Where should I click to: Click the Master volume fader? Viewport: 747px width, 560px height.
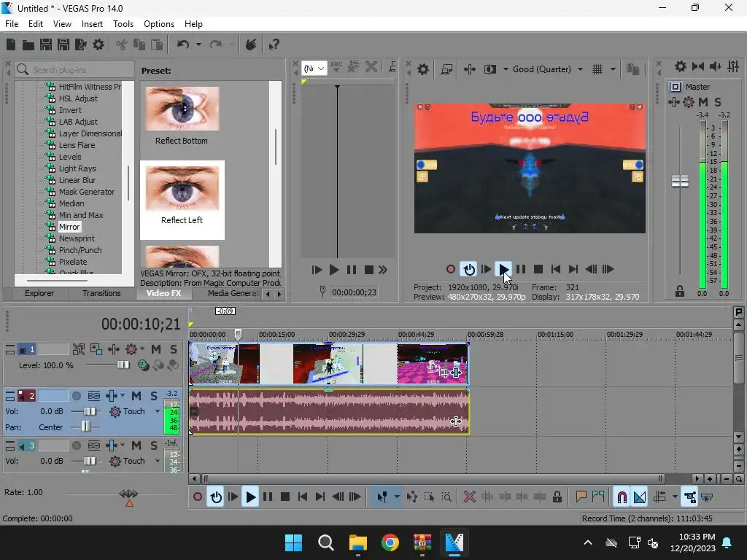[x=680, y=181]
